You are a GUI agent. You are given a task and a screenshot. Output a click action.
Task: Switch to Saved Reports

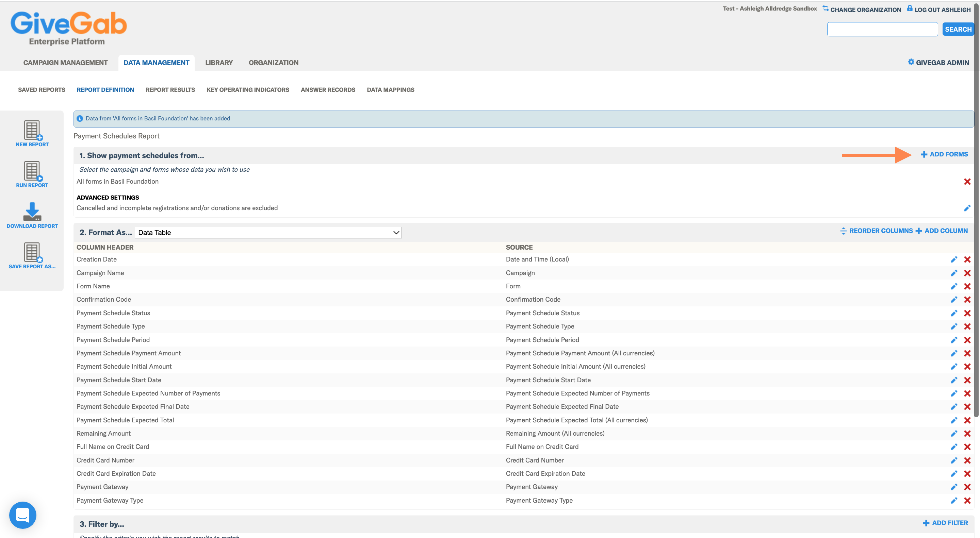pyautogui.click(x=42, y=90)
